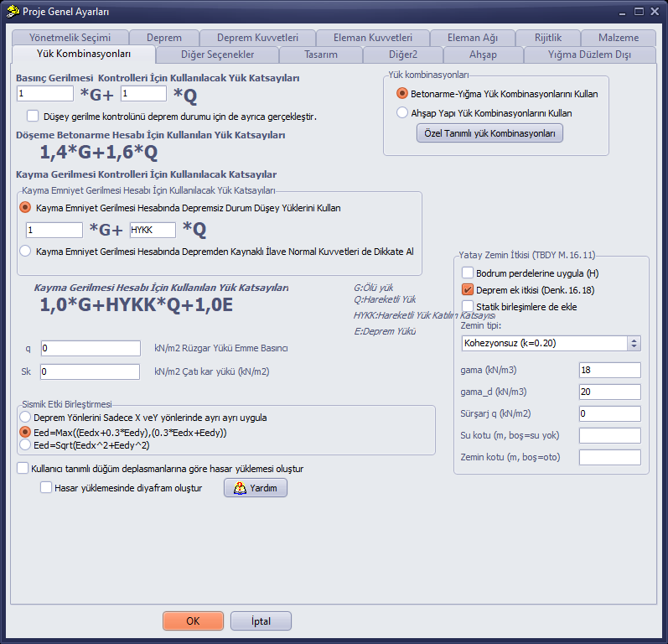Switch to Yönetmelik Seçimi tab
The image size is (668, 644).
[x=70, y=38]
